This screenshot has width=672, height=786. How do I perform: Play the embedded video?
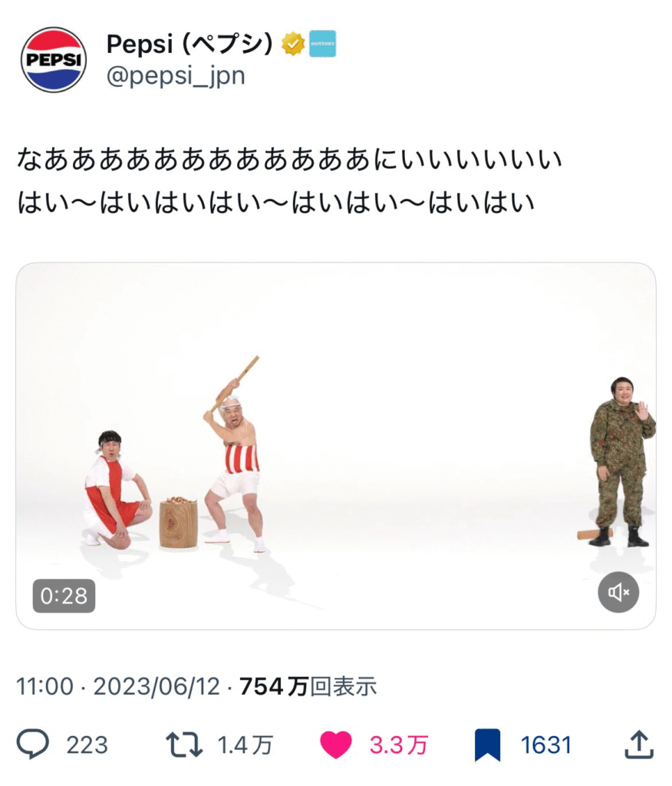[336, 446]
